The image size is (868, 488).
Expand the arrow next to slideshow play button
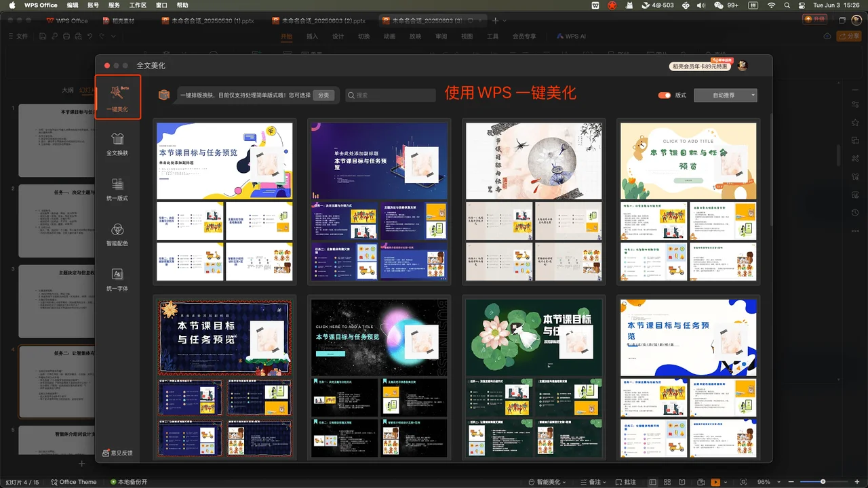[724, 482]
